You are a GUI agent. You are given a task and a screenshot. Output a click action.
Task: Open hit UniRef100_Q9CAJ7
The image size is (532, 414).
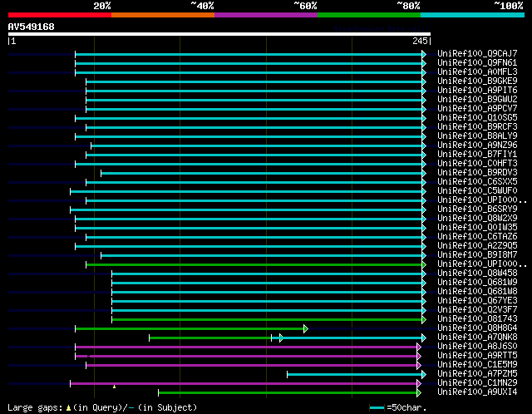(x=477, y=53)
